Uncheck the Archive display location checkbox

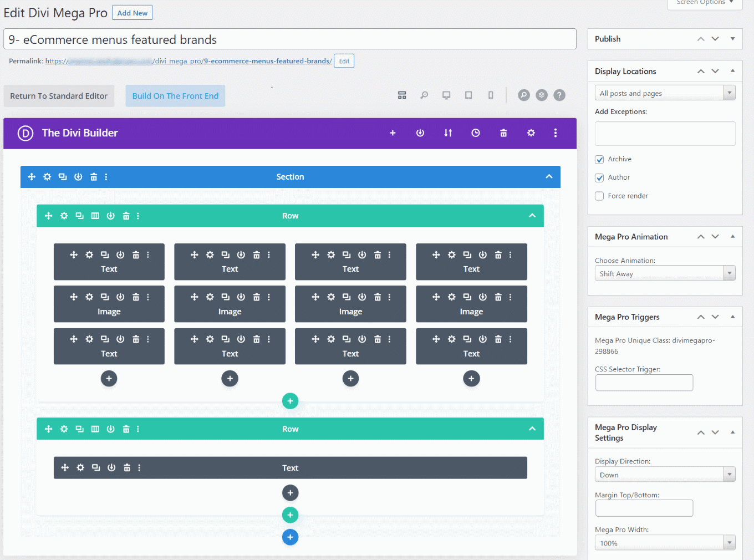(599, 159)
